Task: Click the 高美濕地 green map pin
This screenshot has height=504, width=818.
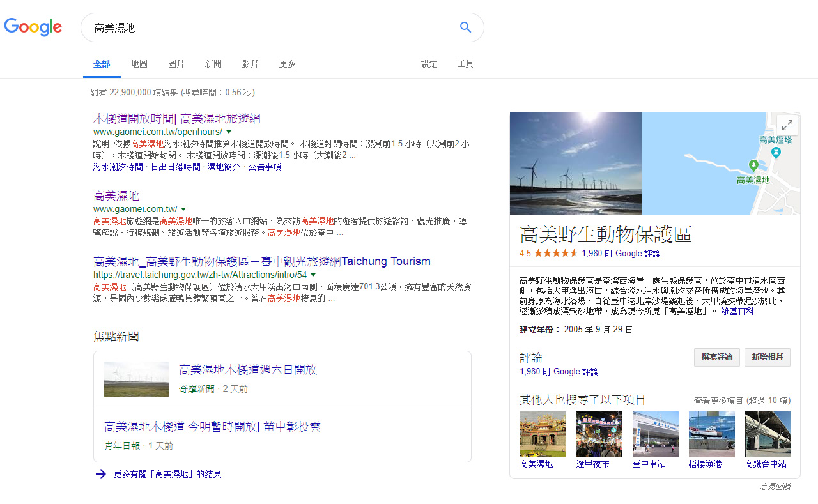Action: coord(753,165)
